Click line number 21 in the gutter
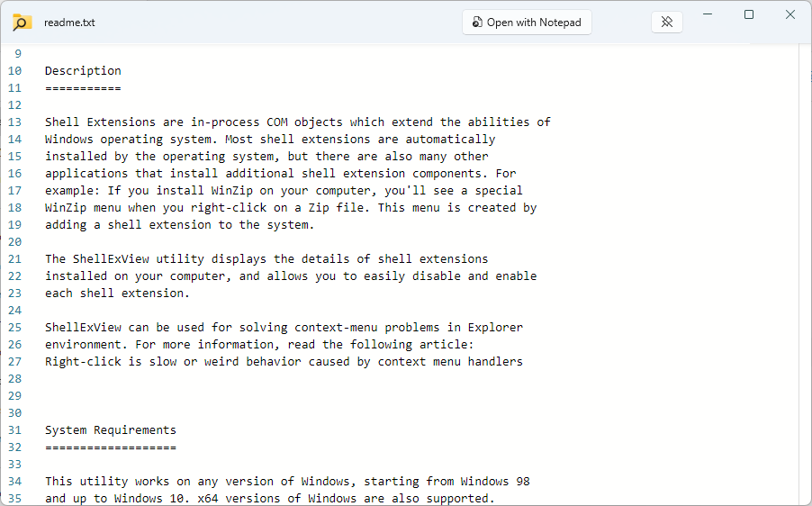This screenshot has height=506, width=812. [x=15, y=259]
